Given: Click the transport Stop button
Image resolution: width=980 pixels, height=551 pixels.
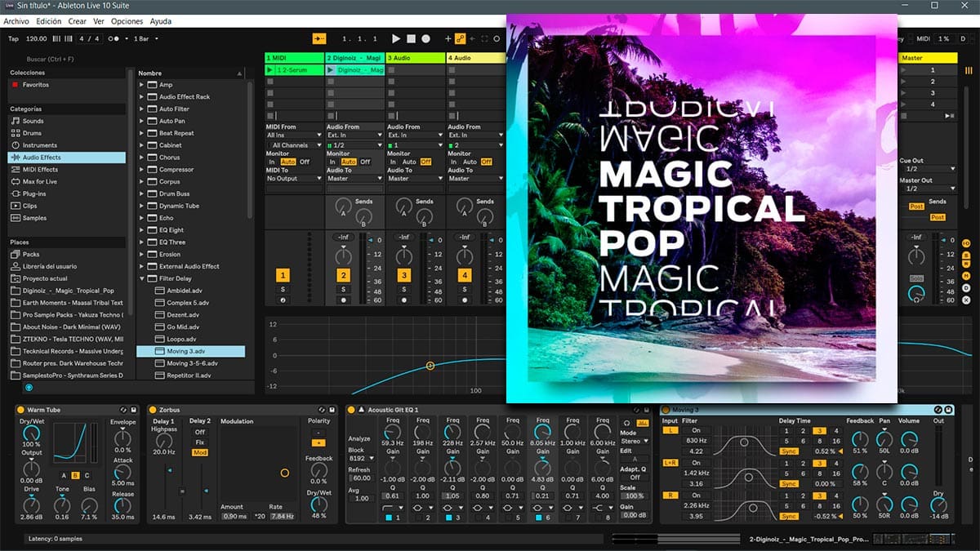Looking at the screenshot, I should pyautogui.click(x=412, y=38).
